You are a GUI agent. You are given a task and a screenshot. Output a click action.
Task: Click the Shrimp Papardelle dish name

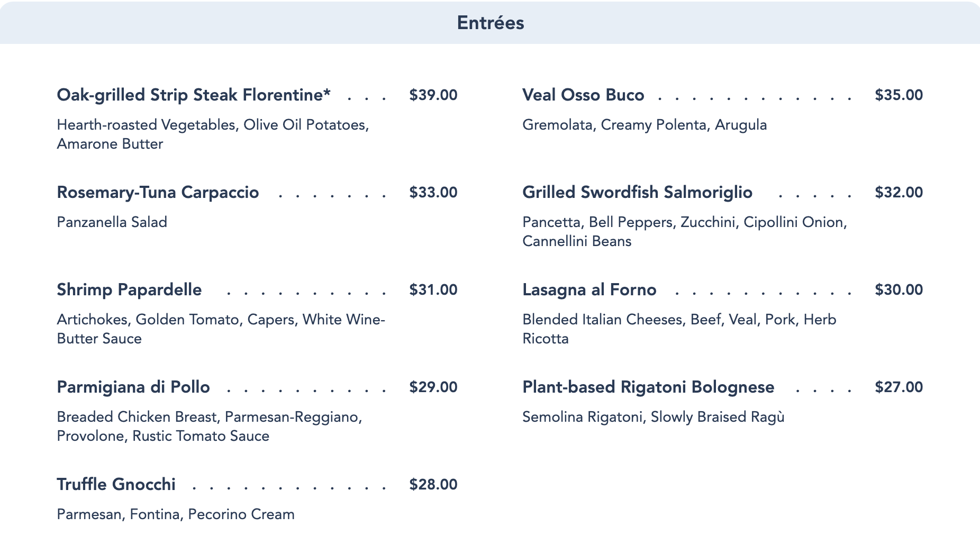click(129, 290)
